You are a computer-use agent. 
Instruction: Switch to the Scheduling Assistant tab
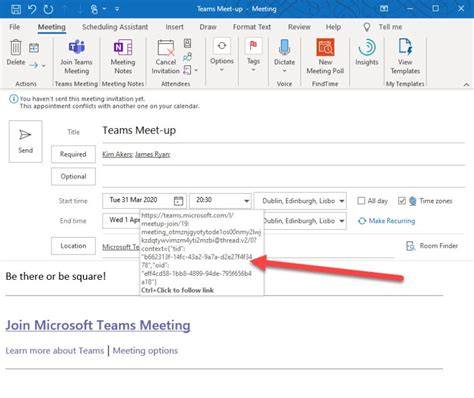coord(115,27)
